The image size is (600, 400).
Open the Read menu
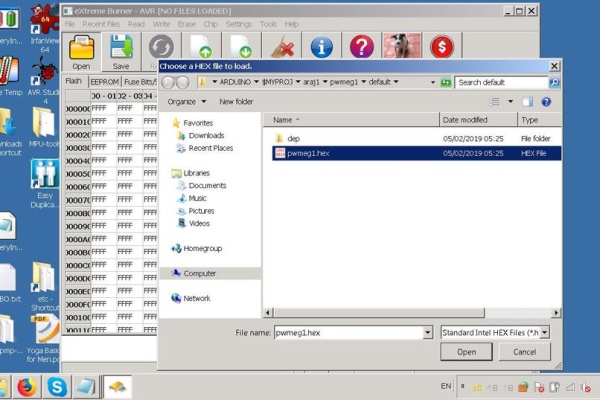click(136, 24)
